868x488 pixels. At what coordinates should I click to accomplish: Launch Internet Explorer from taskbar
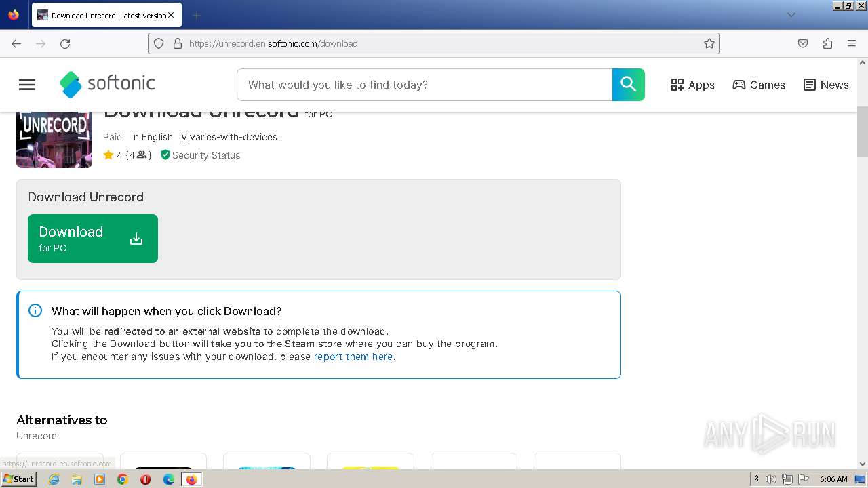tap(54, 479)
